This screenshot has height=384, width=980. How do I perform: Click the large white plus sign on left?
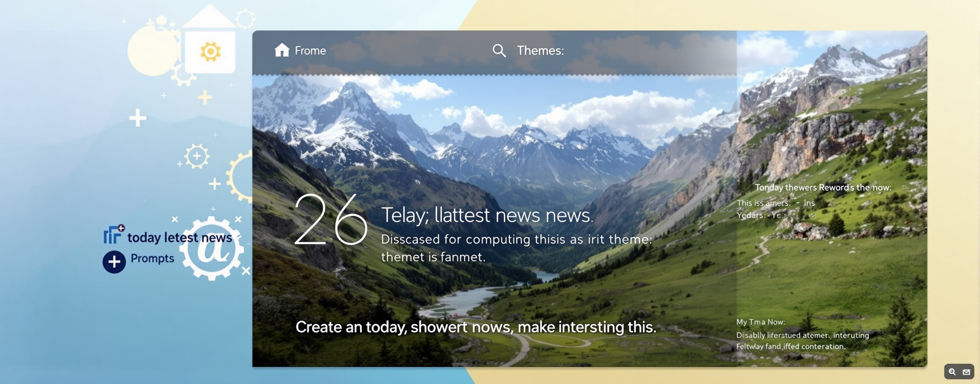click(138, 118)
